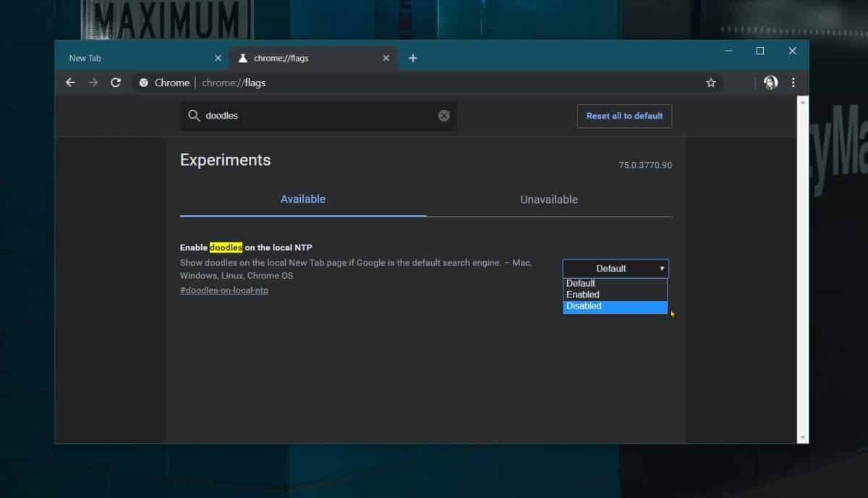Maximize the Chrome window
This screenshot has height=498, width=868.
point(760,51)
